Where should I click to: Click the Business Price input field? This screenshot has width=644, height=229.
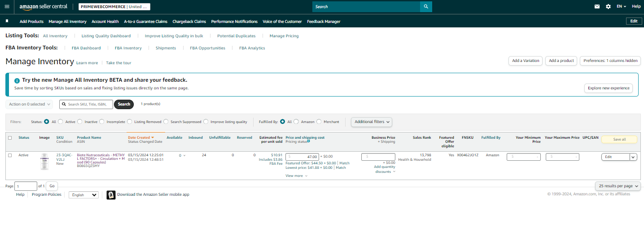pos(378,157)
